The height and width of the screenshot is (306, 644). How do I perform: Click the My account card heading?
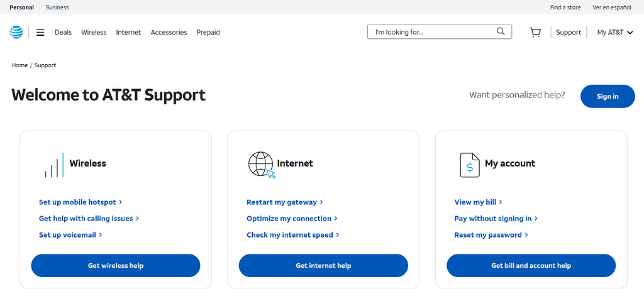click(x=510, y=163)
